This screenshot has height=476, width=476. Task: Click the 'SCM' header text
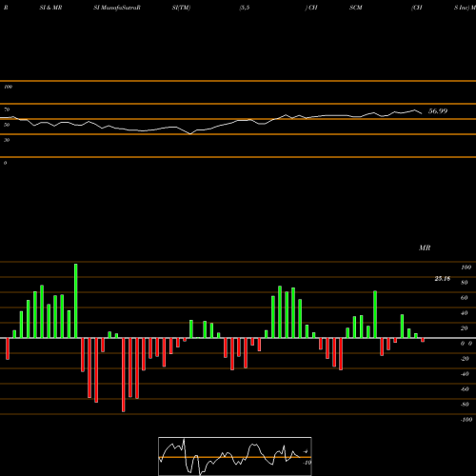click(356, 8)
